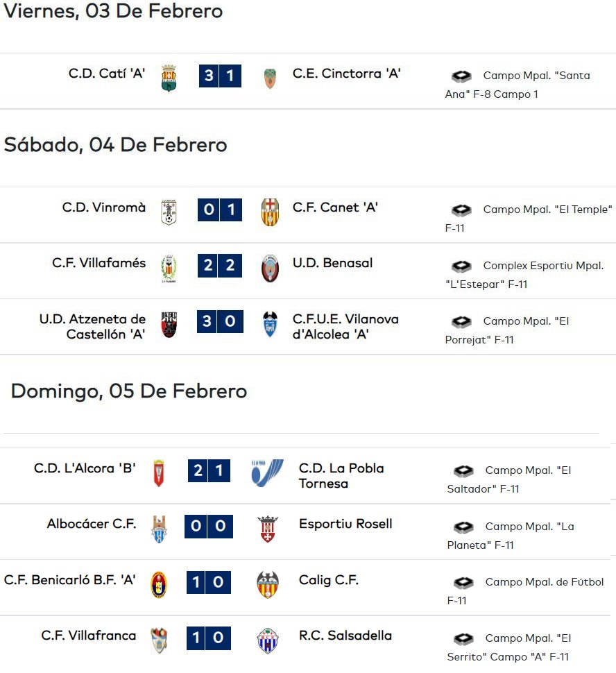The image size is (616, 673).
Task: Click the stadium icon beside Campo Mpal. "El Temple"
Action: 461,210
